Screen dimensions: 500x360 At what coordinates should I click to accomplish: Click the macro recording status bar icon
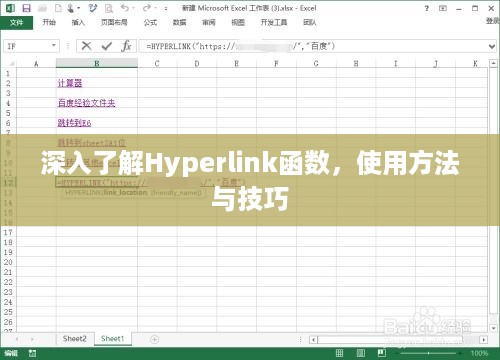coord(32,353)
